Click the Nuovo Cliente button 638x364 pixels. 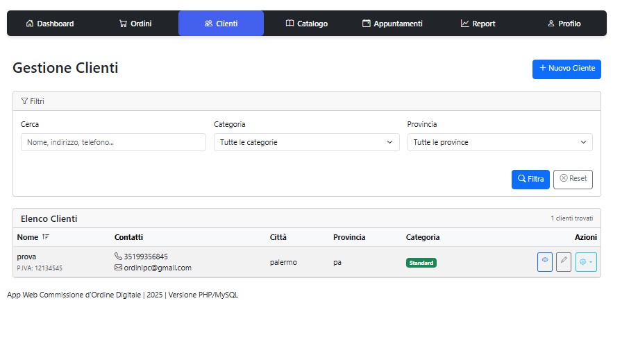(x=566, y=69)
